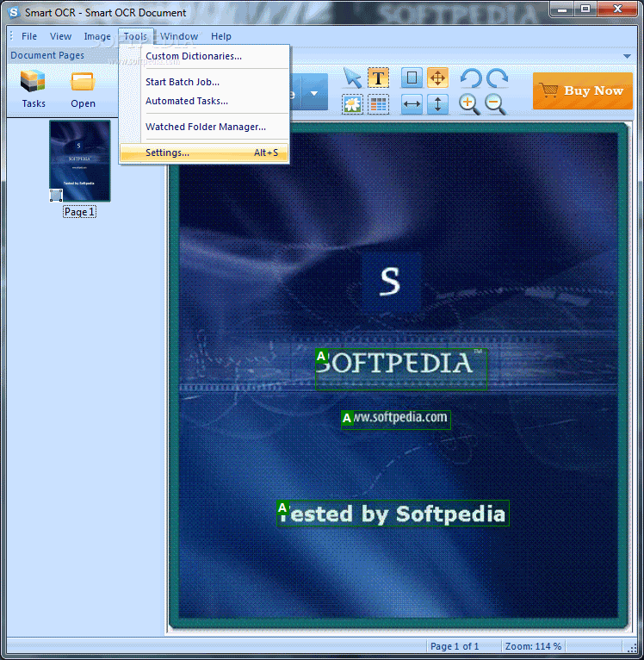Click the Buy Now button
Image resolution: width=644 pixels, height=660 pixels.
click(x=583, y=91)
